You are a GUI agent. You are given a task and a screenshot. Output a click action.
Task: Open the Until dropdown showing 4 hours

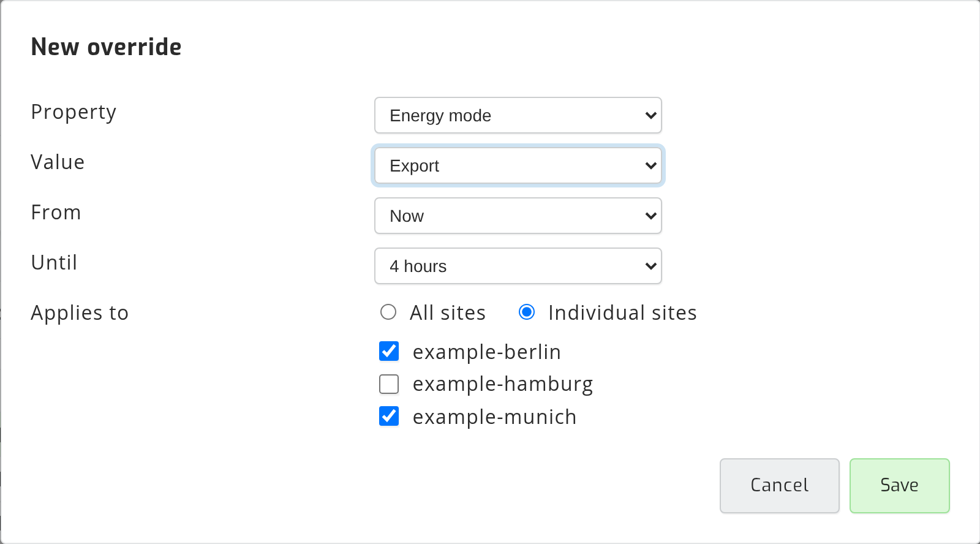[518, 266]
